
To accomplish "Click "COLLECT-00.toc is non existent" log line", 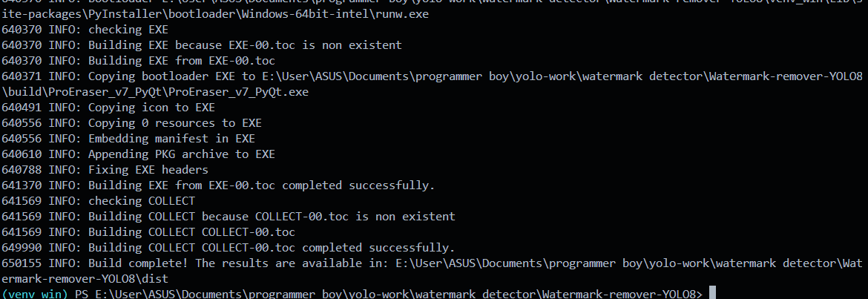I will [272, 217].
